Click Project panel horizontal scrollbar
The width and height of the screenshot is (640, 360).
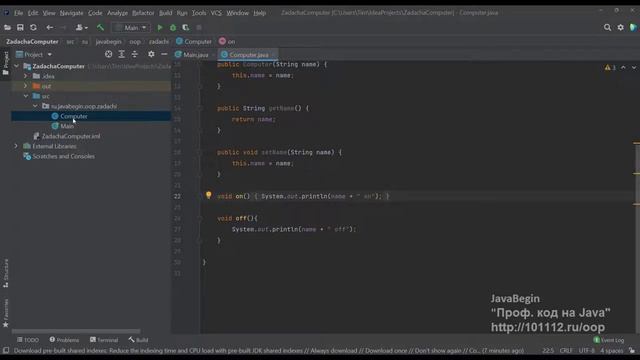(76, 331)
